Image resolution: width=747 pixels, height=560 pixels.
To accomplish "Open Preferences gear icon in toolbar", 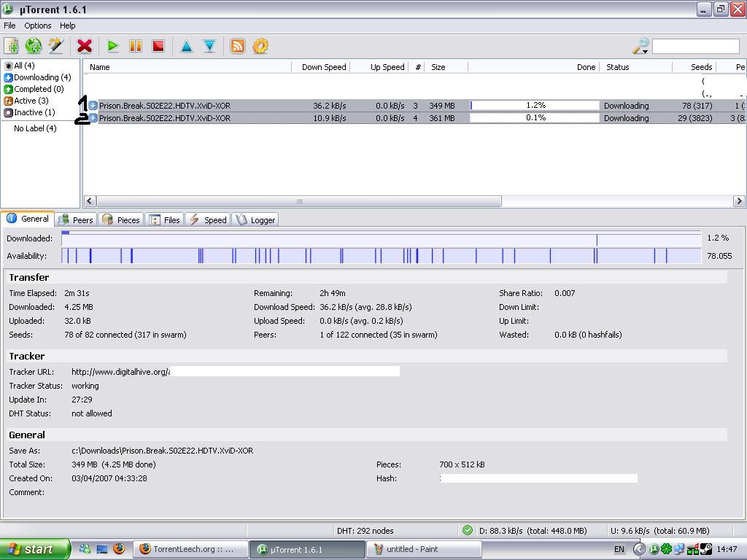I will pyautogui.click(x=260, y=46).
